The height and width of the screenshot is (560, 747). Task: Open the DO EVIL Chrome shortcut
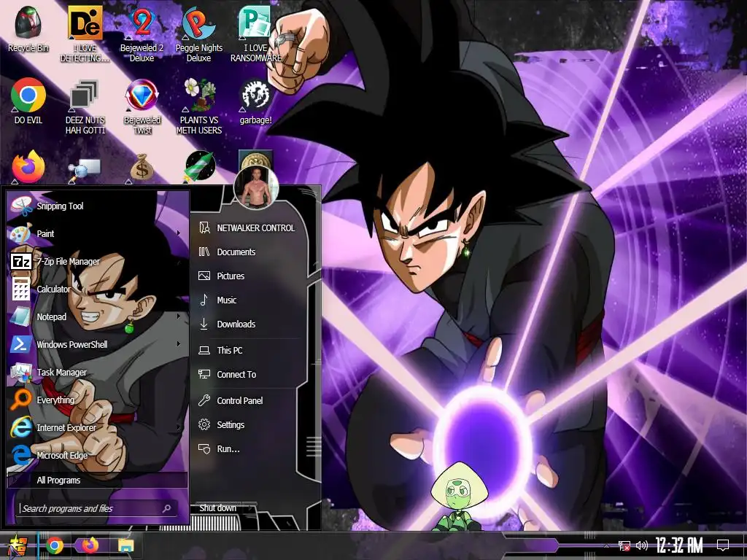(x=28, y=101)
